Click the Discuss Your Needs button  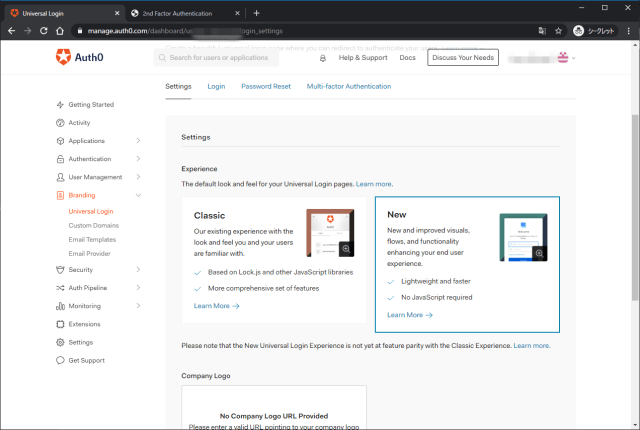tap(463, 58)
